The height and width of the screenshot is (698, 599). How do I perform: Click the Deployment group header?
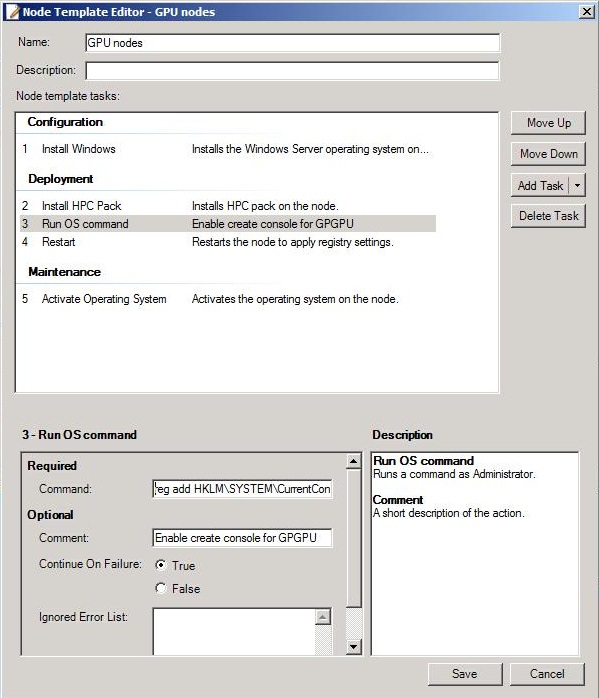click(61, 179)
